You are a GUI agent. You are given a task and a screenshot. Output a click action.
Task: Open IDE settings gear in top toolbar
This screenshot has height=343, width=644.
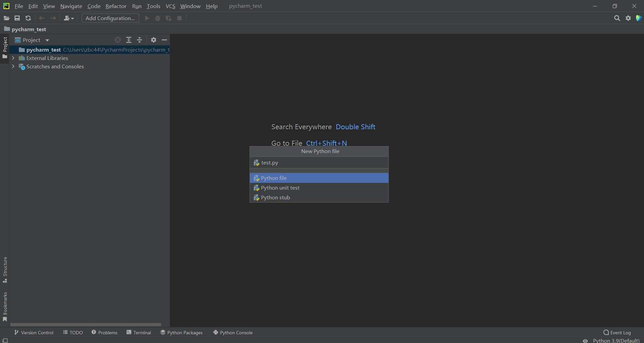click(628, 18)
